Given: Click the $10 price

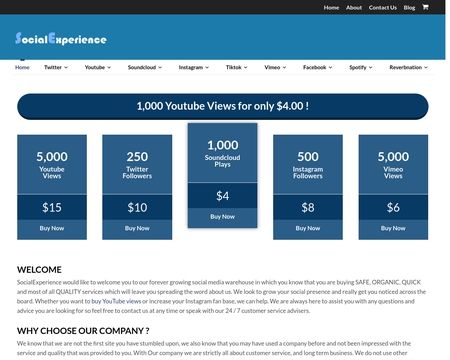Looking at the screenshot, I should [137, 207].
